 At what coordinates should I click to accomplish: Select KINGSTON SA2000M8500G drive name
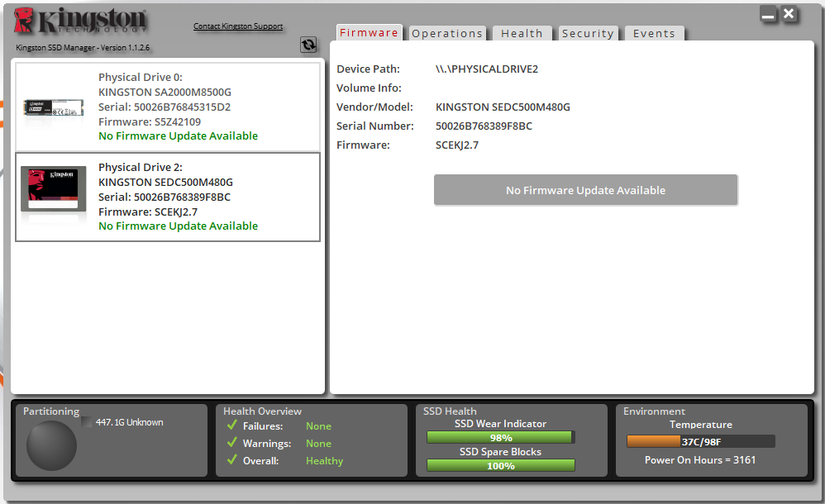click(x=165, y=92)
